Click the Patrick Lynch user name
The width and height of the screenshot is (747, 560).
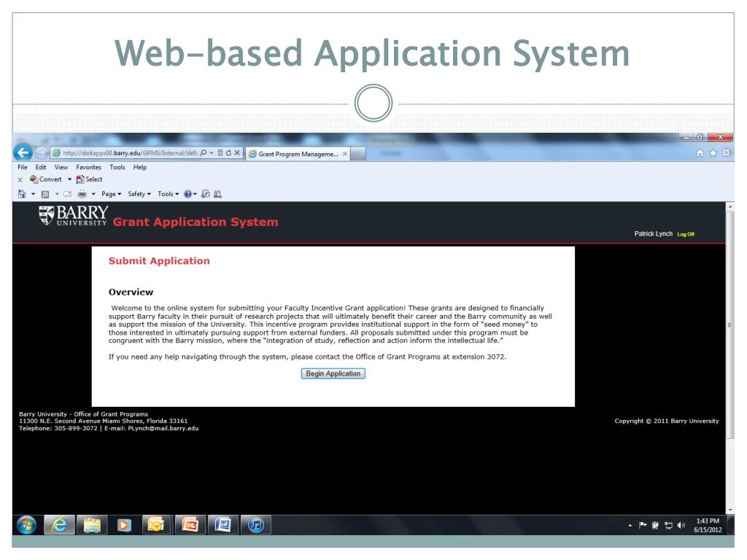pyautogui.click(x=653, y=234)
